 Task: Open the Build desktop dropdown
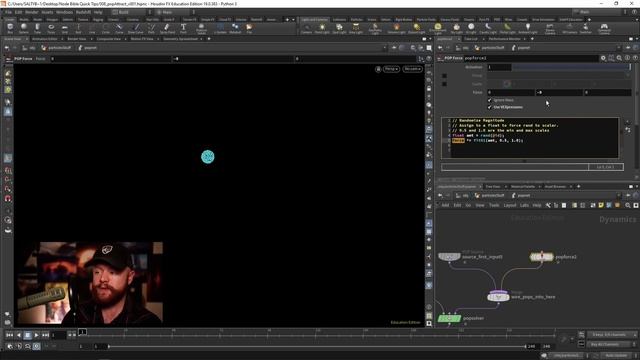coord(129,12)
